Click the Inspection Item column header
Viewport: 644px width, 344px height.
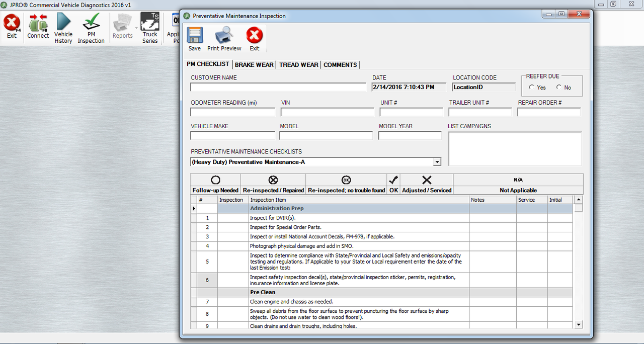click(359, 200)
